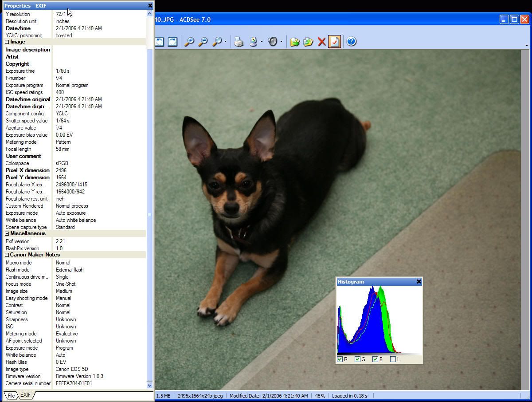Click the Image description value field

pyautogui.click(x=99, y=50)
